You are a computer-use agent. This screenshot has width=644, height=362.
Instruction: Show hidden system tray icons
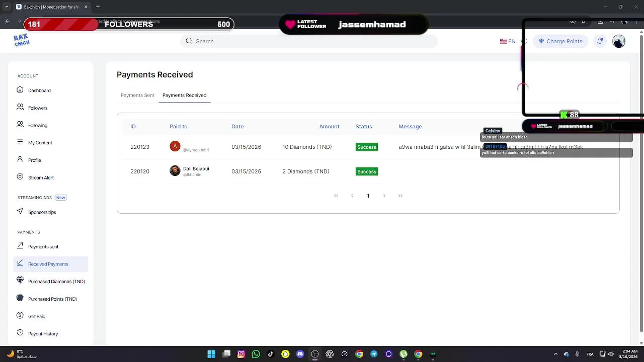click(555, 354)
